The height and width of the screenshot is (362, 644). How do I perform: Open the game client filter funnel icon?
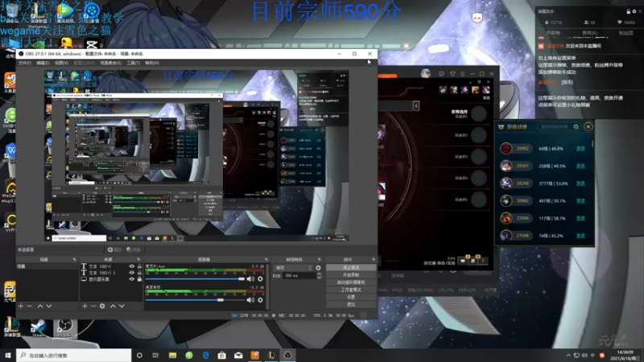click(452, 74)
